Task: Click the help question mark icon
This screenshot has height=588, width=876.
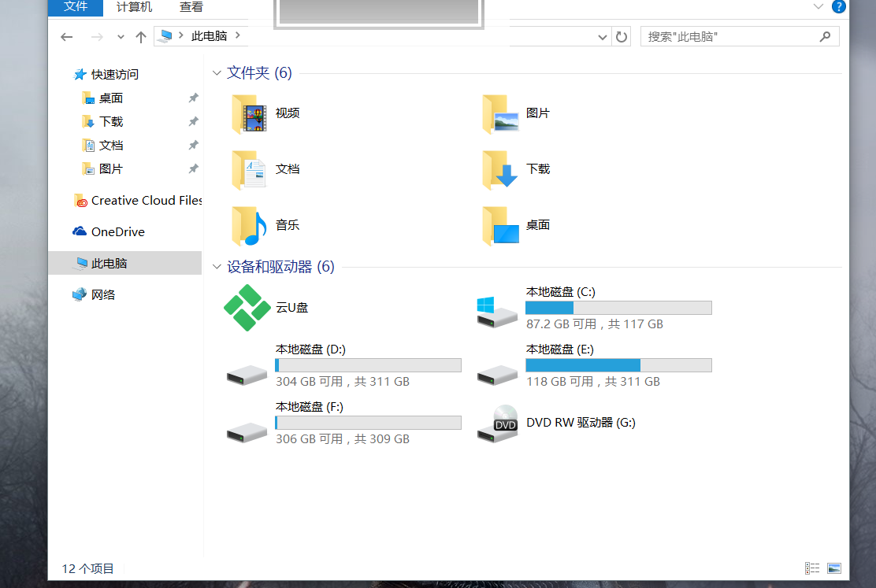Action: pos(838,6)
